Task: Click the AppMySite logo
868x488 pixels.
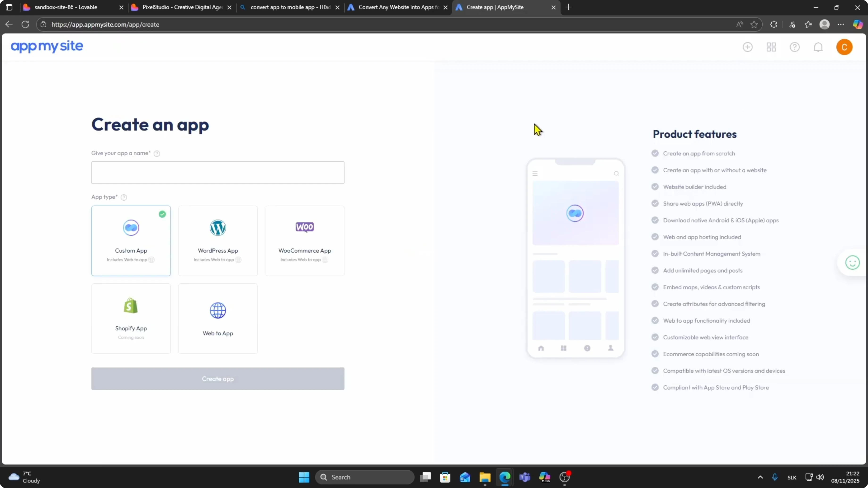Action: pos(47,46)
